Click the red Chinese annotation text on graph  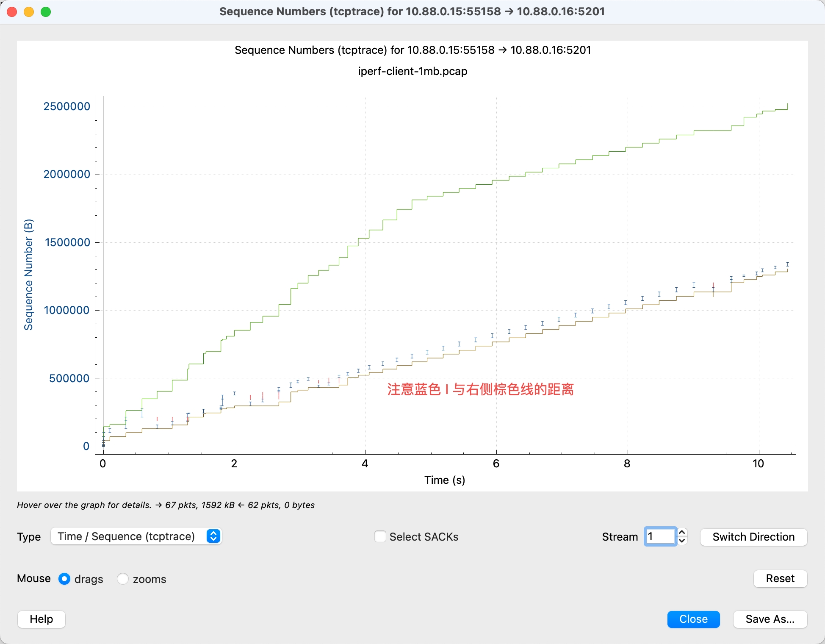tap(480, 389)
